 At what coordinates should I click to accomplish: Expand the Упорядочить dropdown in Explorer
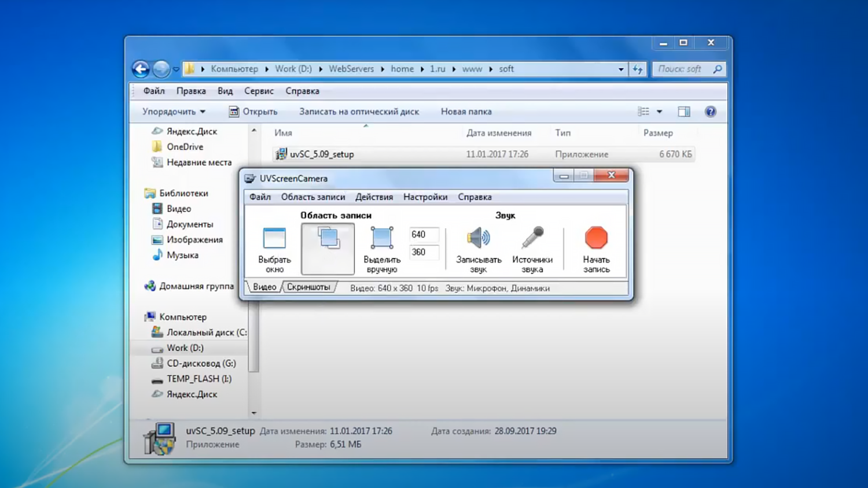[x=174, y=112]
